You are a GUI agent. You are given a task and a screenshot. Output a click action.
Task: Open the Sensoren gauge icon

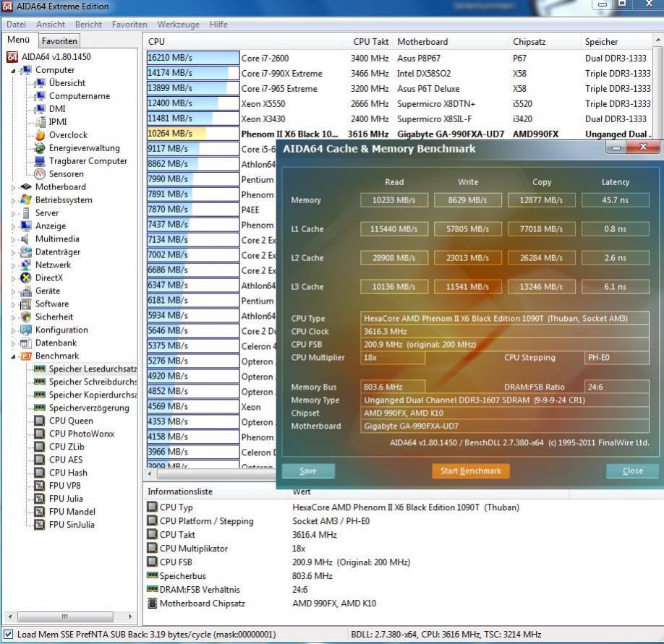[x=41, y=174]
